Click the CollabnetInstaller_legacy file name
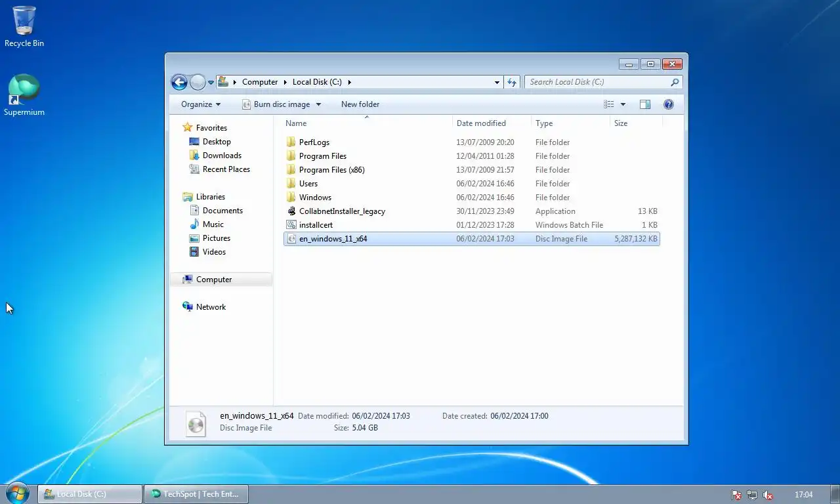The height and width of the screenshot is (504, 840). 342,211
